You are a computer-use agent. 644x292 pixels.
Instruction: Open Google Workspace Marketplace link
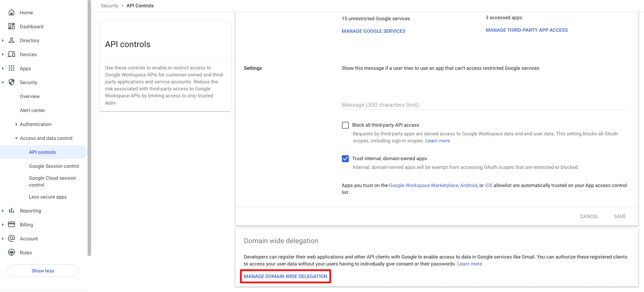click(x=424, y=185)
